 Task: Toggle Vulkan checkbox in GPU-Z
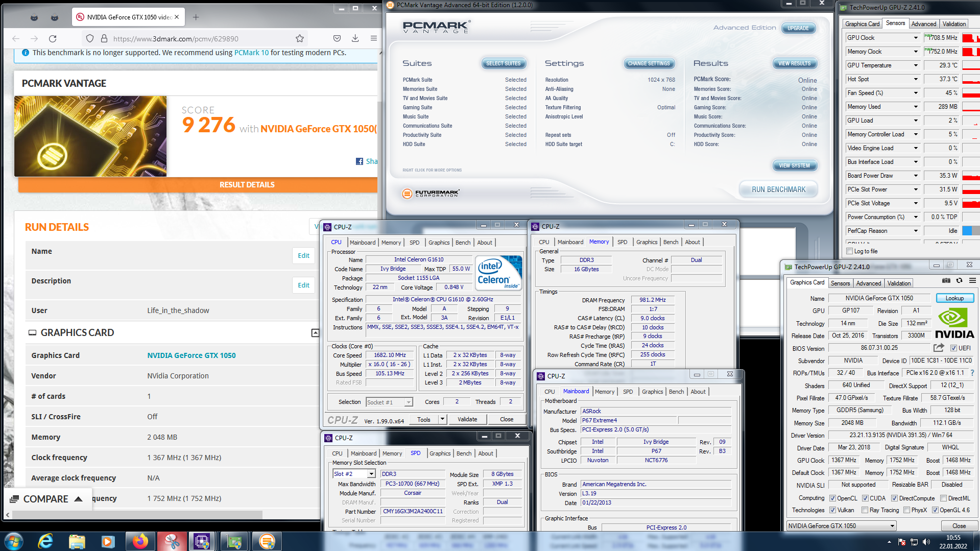(x=832, y=510)
